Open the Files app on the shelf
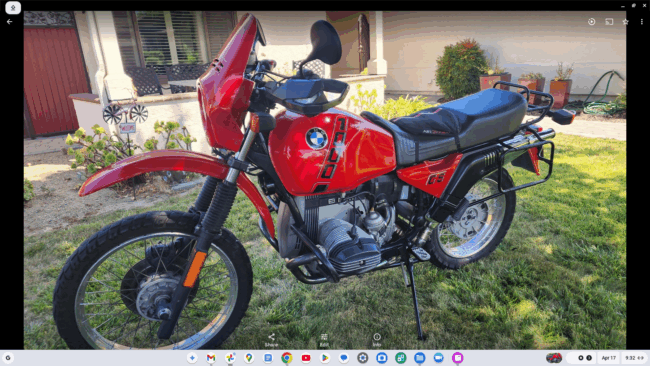The image size is (650, 366). coord(420,358)
